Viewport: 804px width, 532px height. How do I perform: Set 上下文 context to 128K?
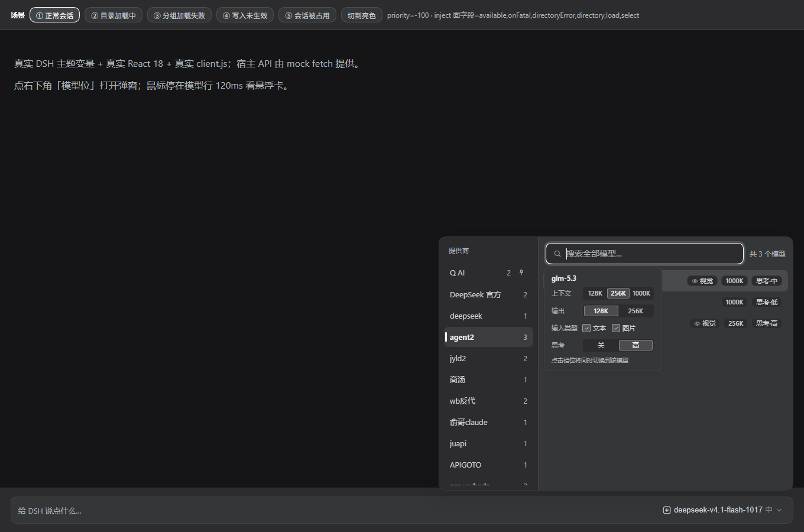coord(595,293)
